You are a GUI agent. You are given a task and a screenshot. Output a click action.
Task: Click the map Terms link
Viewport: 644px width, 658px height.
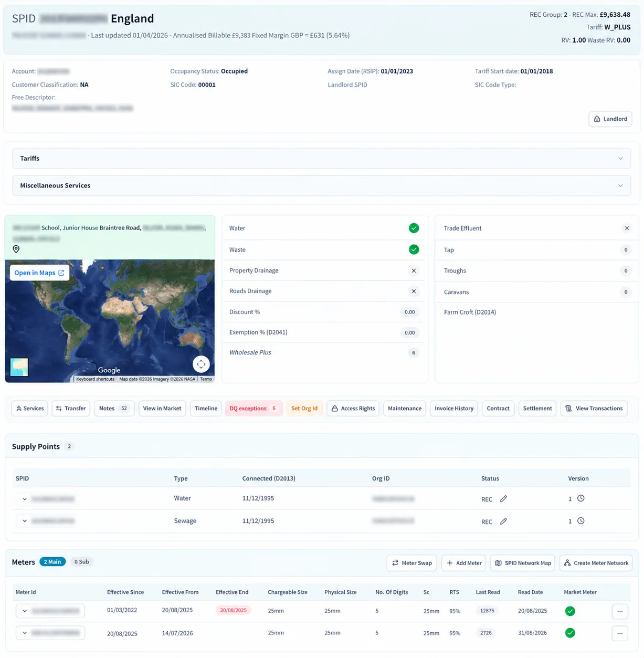(x=206, y=379)
